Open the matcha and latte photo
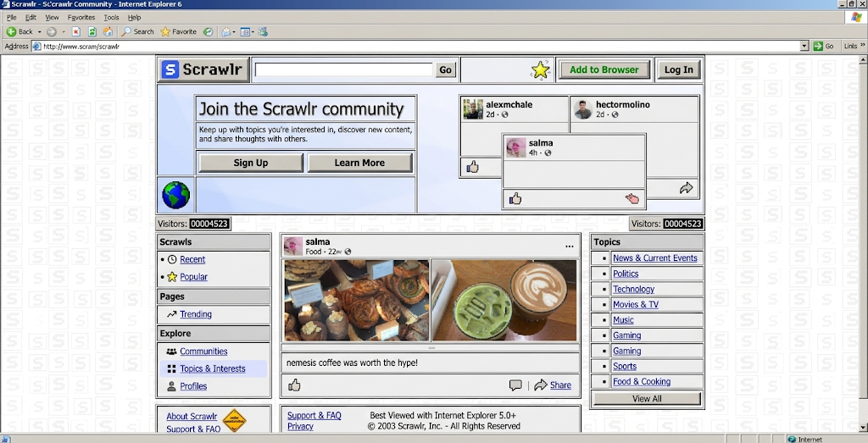The height and width of the screenshot is (443, 868). (x=504, y=301)
